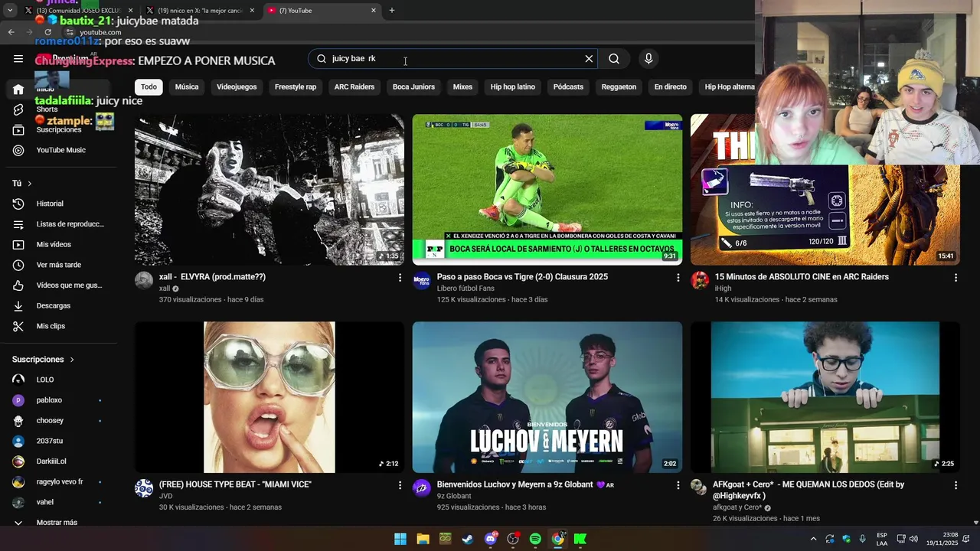Screen dimensions: 980x551
Task: Click Libero fútbol Fans channel avatar
Action: point(422,280)
